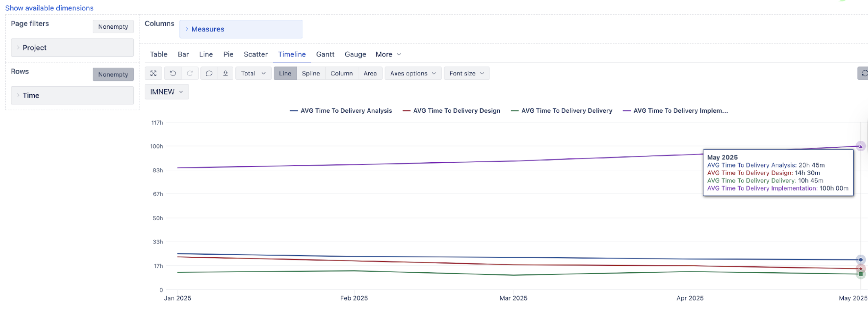Switch chart style to Spline
Image resolution: width=868 pixels, height=312 pixels.
pyautogui.click(x=311, y=73)
